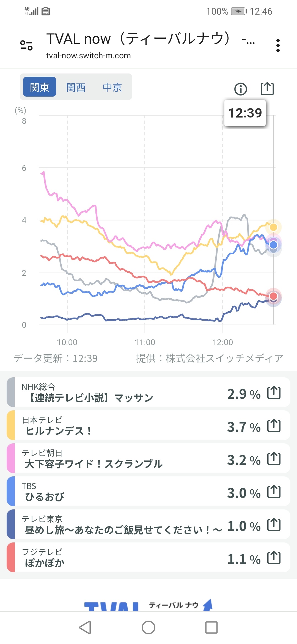Image resolution: width=297 pixels, height=644 pixels.
Task: Open the three-dot browser menu
Action: point(278,45)
